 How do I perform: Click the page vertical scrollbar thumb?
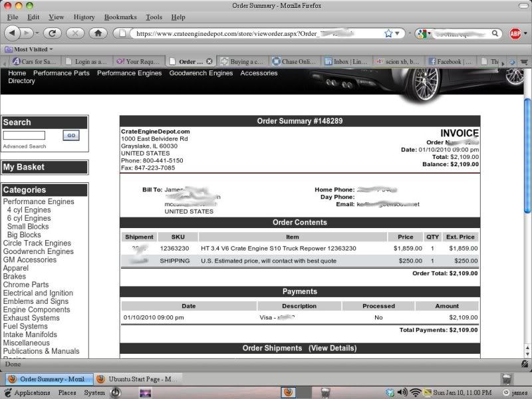[527, 156]
